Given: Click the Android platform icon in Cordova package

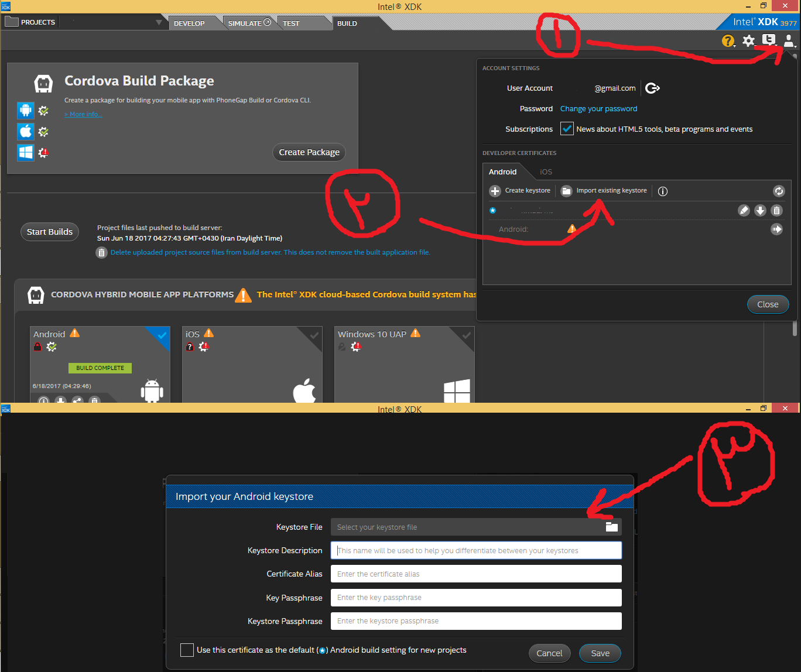Looking at the screenshot, I should (26, 110).
